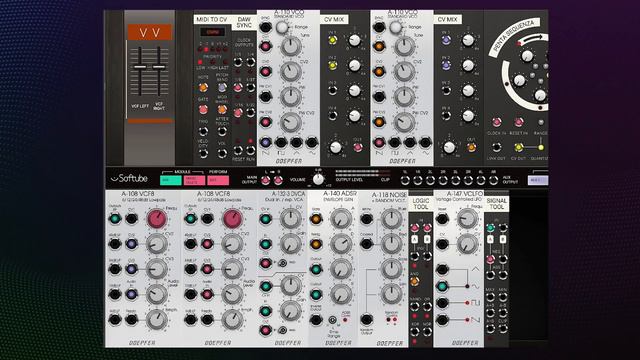640x360 pixels.
Task: Toggle the B button on Logic Tool
Action: (427, 239)
